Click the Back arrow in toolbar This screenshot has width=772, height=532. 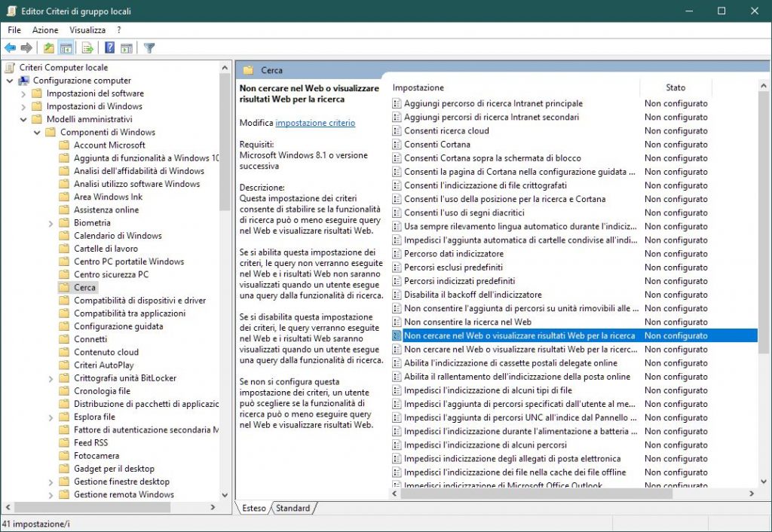point(11,48)
